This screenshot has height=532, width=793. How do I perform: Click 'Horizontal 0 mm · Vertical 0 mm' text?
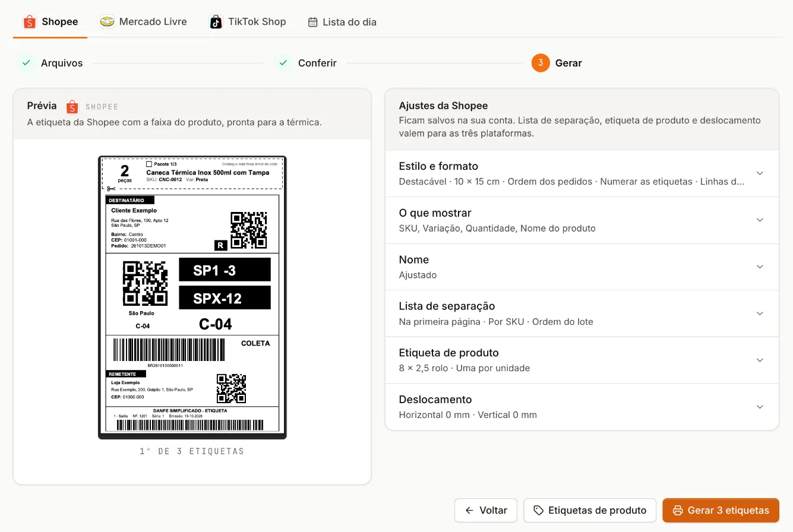[468, 415]
